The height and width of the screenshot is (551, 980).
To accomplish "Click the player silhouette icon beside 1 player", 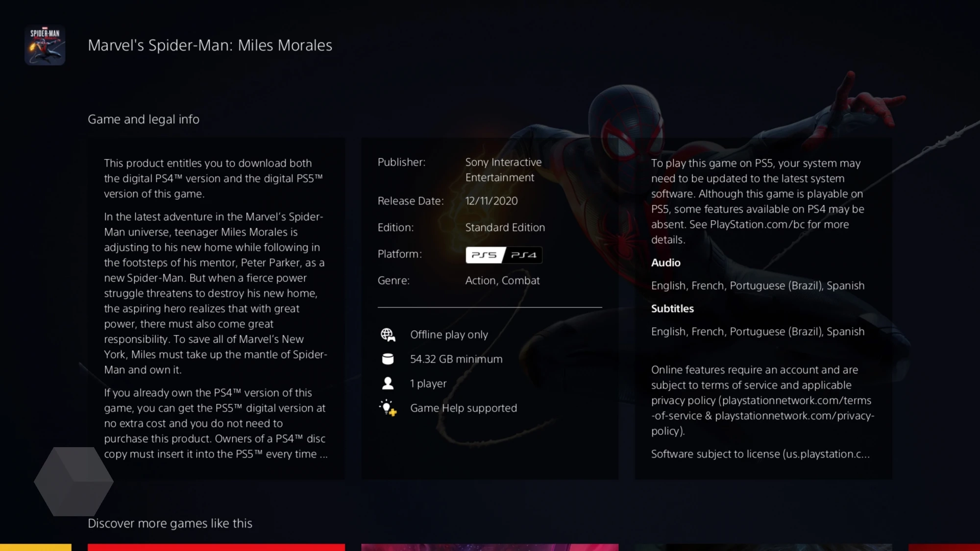I will pos(388,383).
